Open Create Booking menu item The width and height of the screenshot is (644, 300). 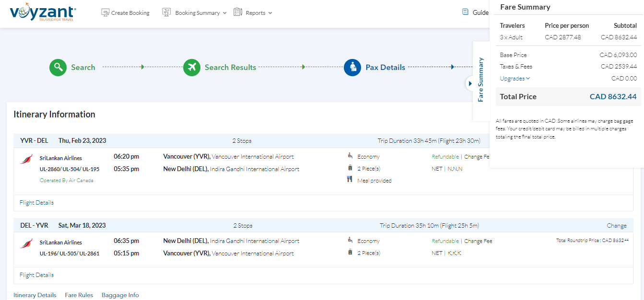pyautogui.click(x=126, y=13)
